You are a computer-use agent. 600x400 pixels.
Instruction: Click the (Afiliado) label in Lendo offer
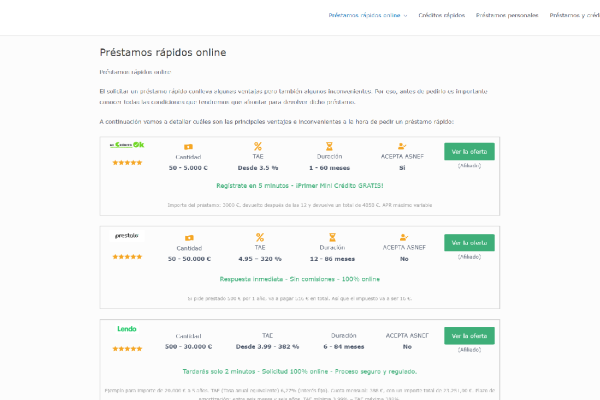pos(469,350)
